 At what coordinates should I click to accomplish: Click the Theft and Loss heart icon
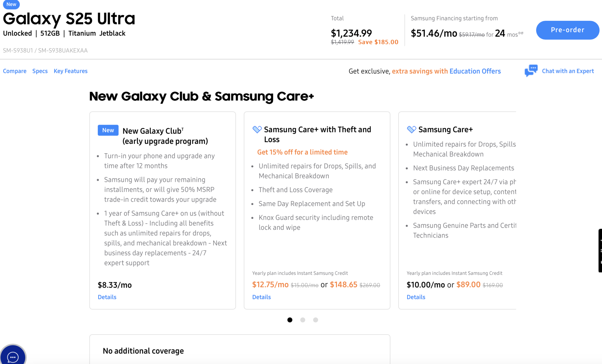click(257, 129)
